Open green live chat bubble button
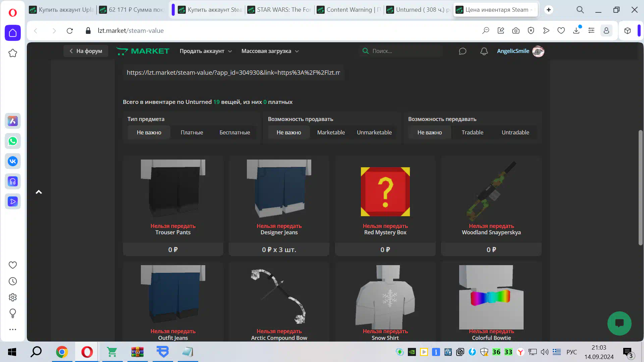 click(x=619, y=323)
